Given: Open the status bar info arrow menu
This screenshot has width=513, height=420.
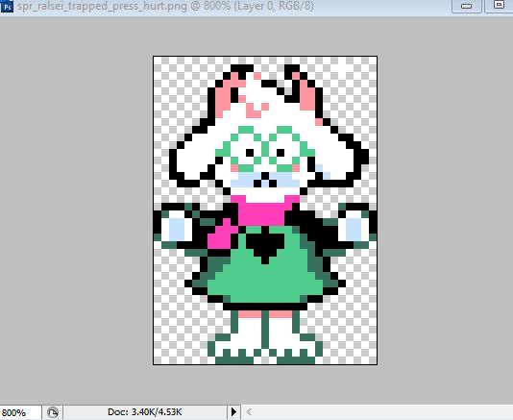Looking at the screenshot, I should click(234, 411).
